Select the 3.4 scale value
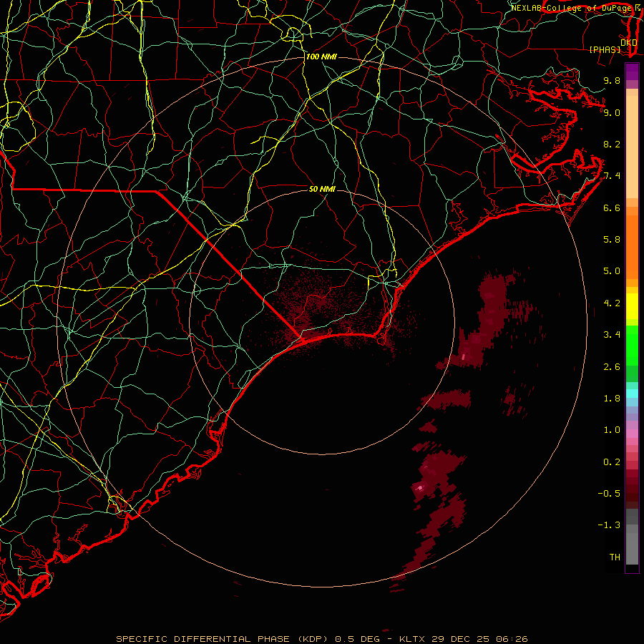This screenshot has width=644, height=644. click(x=612, y=335)
